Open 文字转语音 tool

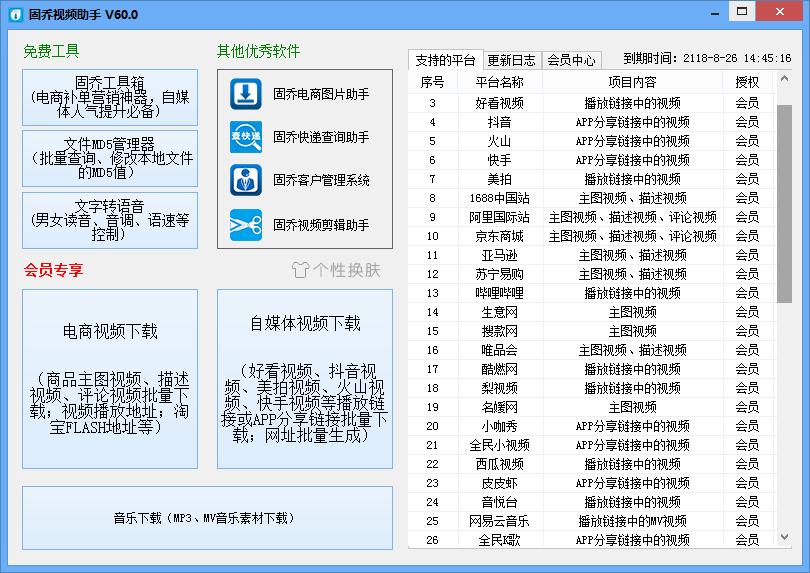[x=110, y=220]
